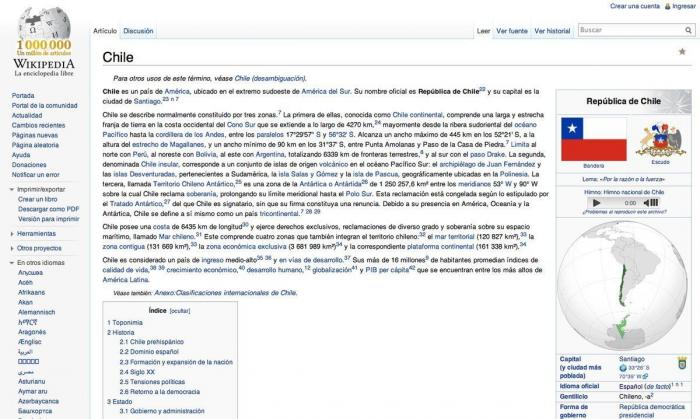Jump to 2 Historia in índice
The width and height of the screenshot is (700, 419).
[121, 332]
